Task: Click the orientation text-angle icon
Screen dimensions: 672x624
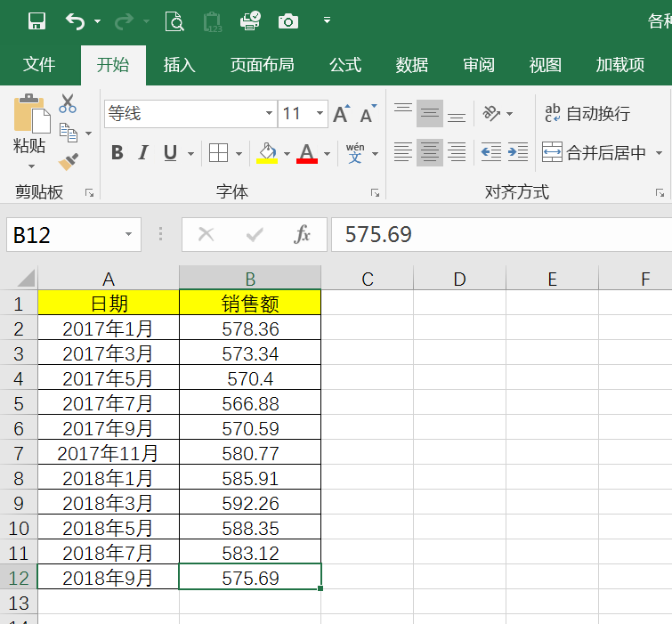Action: 491,113
